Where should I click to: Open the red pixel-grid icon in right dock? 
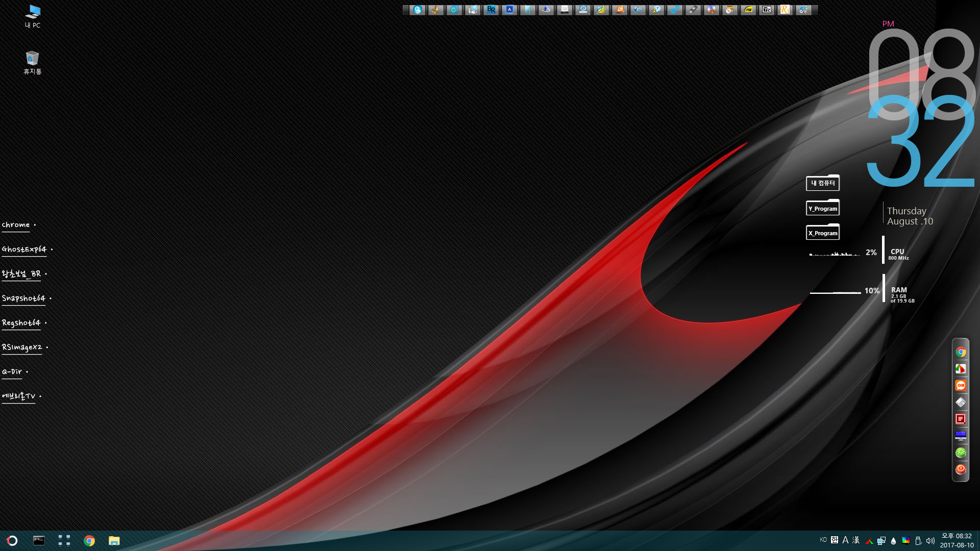point(961,419)
